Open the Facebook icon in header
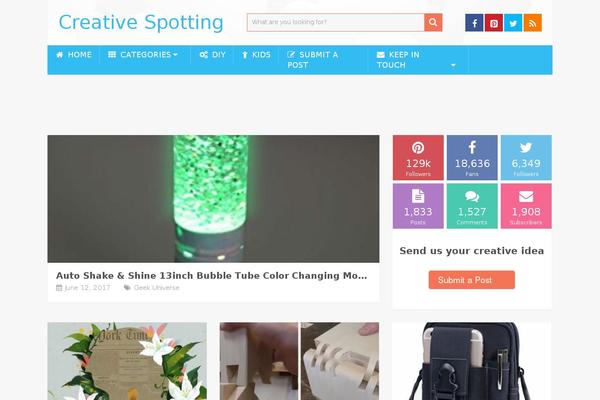The height and width of the screenshot is (400, 600). [x=474, y=23]
